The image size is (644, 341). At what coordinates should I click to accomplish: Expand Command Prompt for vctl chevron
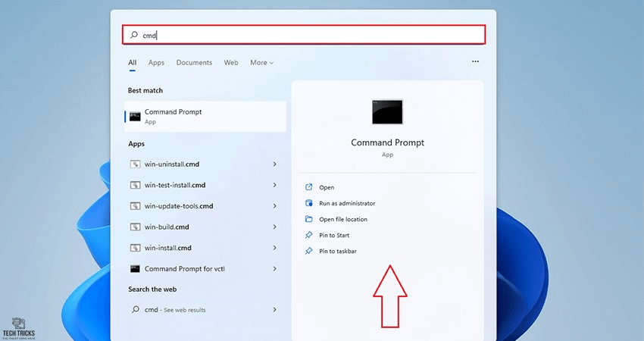click(275, 269)
